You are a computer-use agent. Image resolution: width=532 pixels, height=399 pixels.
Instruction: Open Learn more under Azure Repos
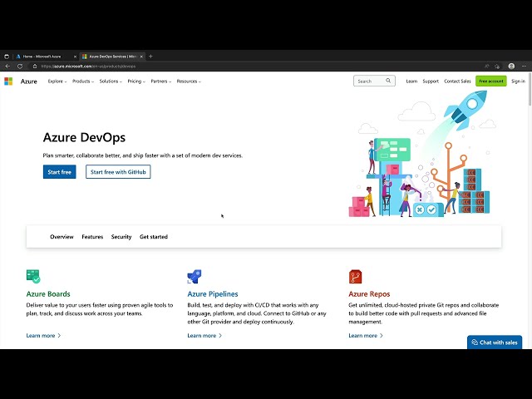[366, 335]
